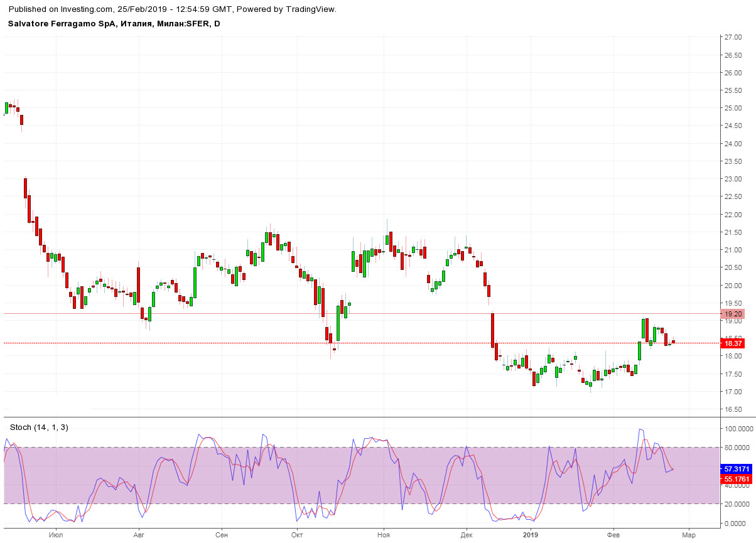Select the Salvatore Ferragamo SpA SFER title
The image size is (756, 543).
point(114,24)
